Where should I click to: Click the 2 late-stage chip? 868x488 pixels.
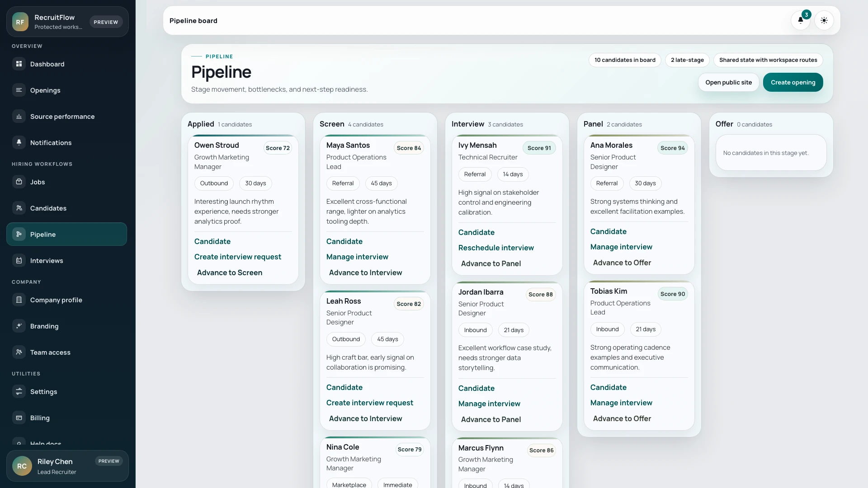[687, 60]
